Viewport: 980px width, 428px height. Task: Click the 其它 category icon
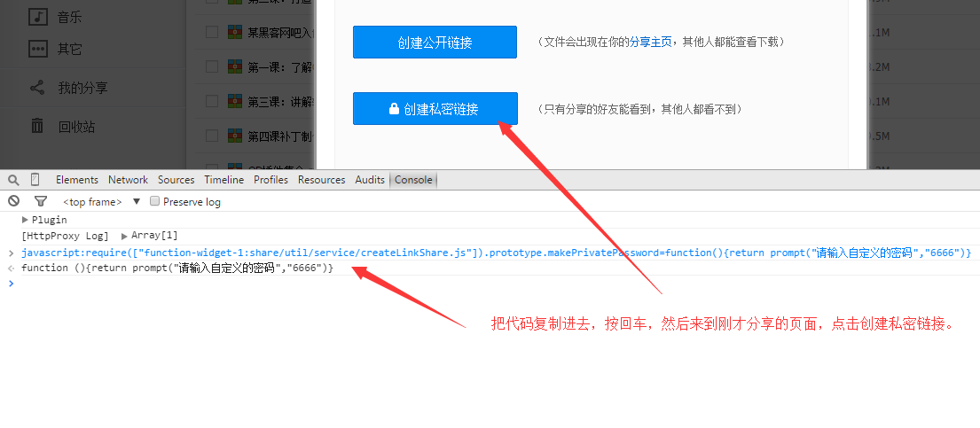38,48
